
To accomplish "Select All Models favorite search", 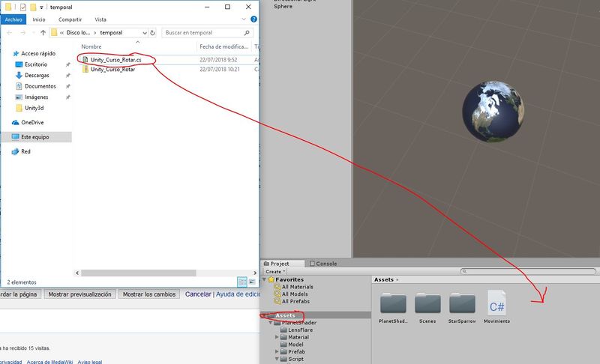I will click(x=295, y=294).
